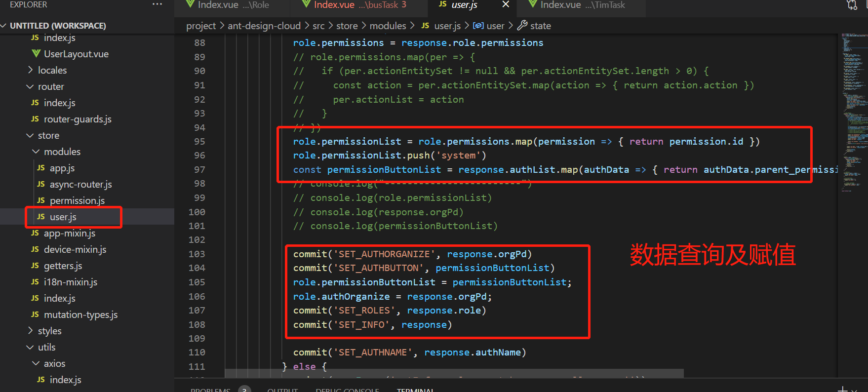
Task: Open permission.js file
Action: [77, 200]
